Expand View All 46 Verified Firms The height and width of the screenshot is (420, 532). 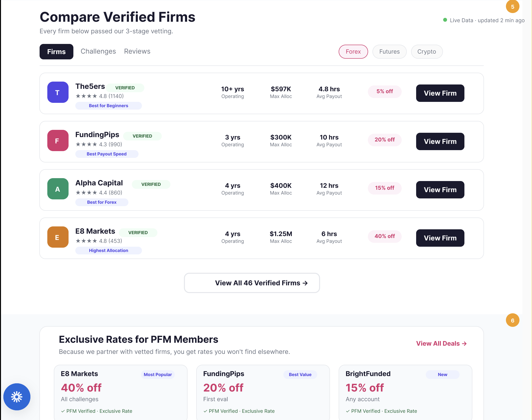point(252,283)
